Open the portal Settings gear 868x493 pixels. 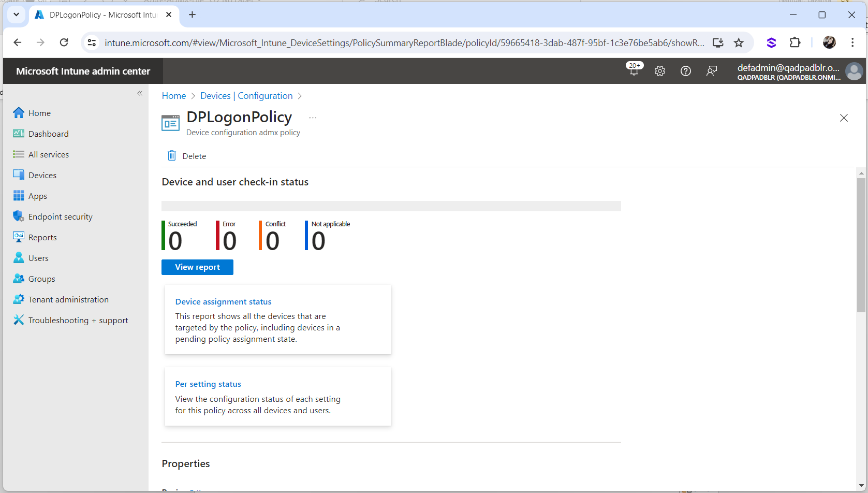(660, 71)
